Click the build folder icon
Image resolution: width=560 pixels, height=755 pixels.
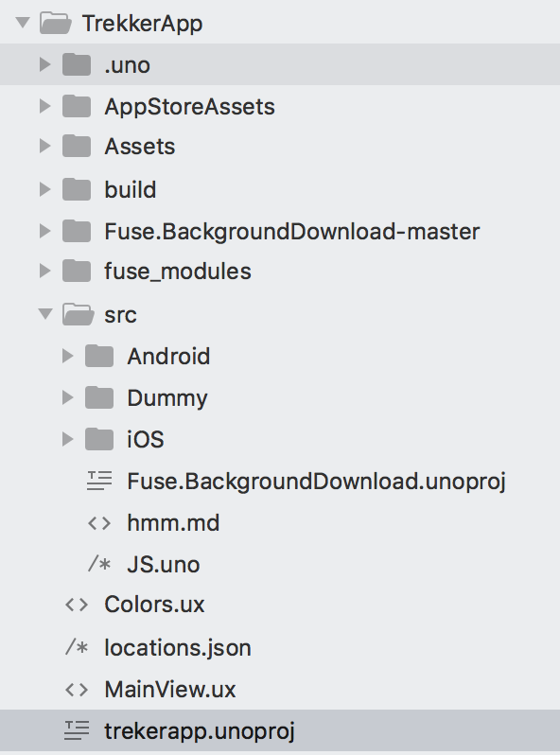[x=77, y=189]
